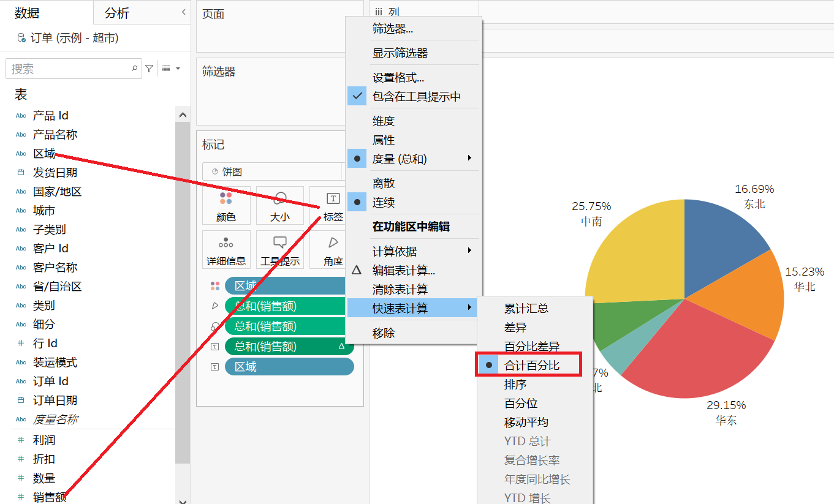Click the yellow 中南 pie slice
Viewport: 834px width, 504px height.
click(643, 257)
